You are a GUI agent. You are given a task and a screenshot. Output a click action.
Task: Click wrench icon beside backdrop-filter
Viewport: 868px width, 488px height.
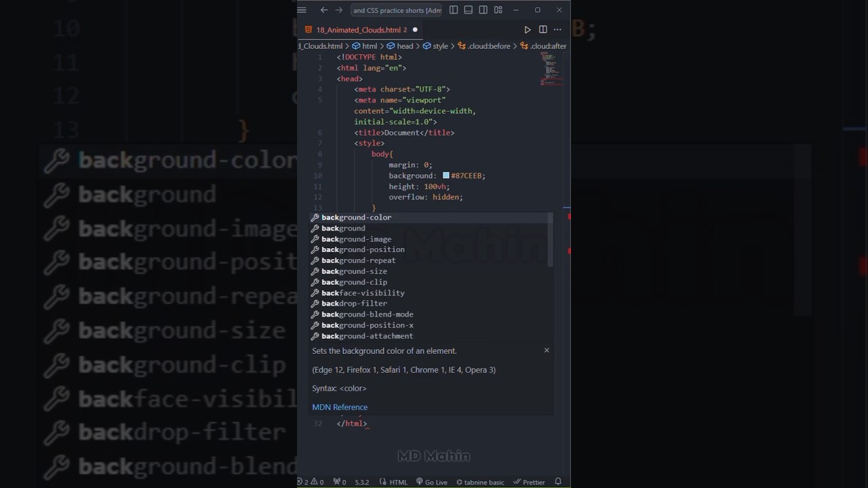tap(315, 304)
